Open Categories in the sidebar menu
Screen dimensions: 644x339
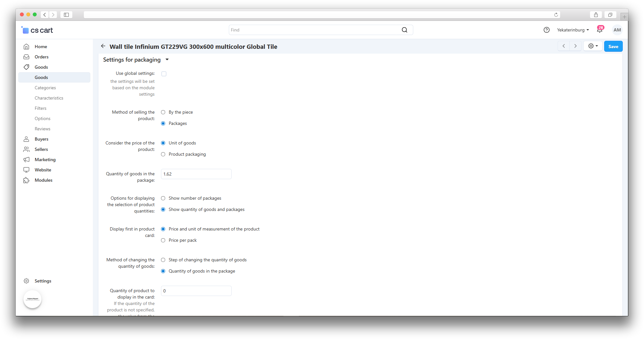coord(45,88)
